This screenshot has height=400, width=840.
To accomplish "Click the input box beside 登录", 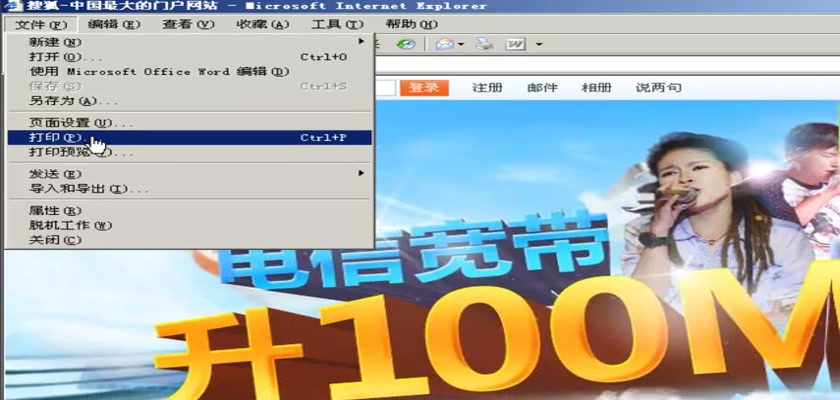I will [385, 88].
